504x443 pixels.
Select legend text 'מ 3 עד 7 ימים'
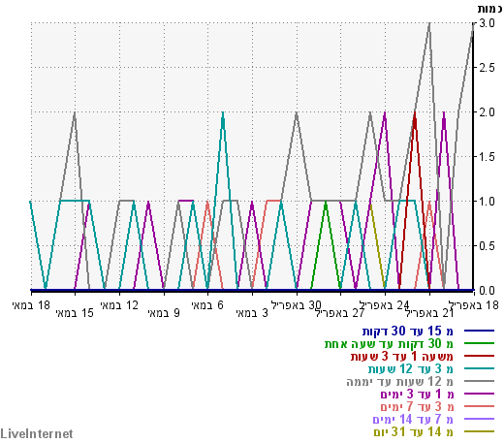click(417, 406)
